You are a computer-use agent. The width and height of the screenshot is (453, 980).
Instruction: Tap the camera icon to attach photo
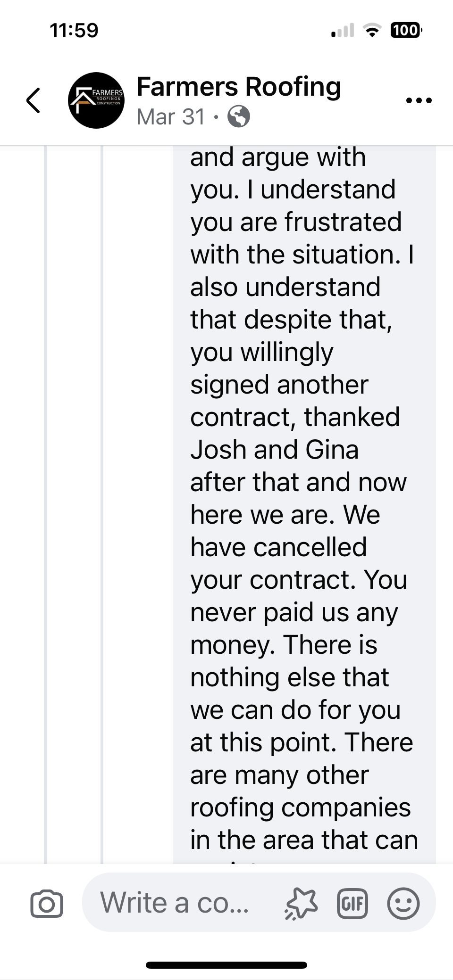(x=46, y=904)
